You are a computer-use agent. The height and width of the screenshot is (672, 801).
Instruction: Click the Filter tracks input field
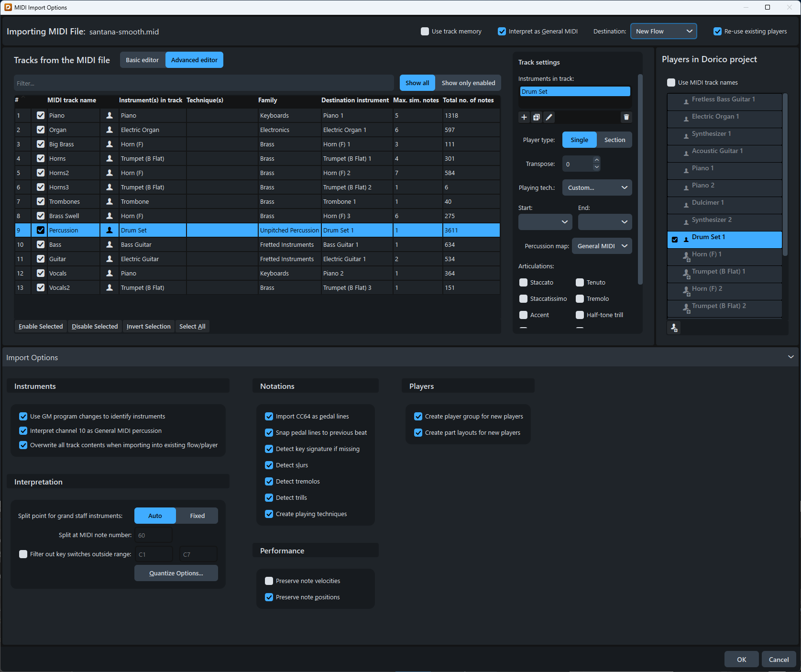(x=204, y=83)
